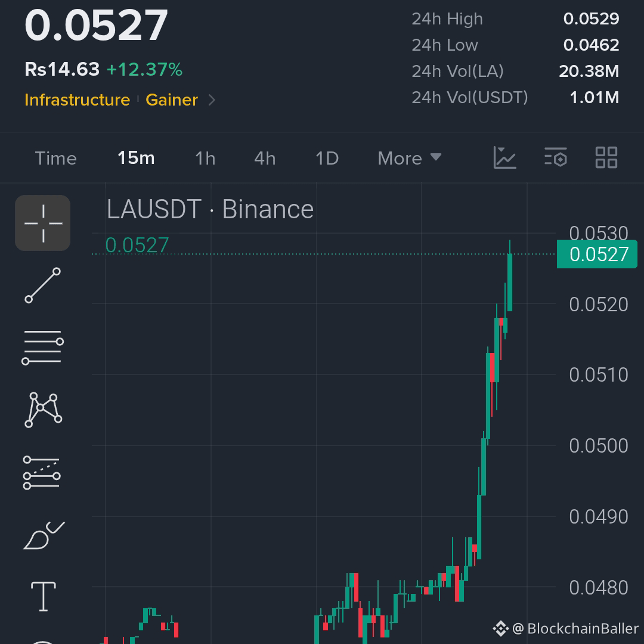Select the 15m interval tab

click(136, 158)
